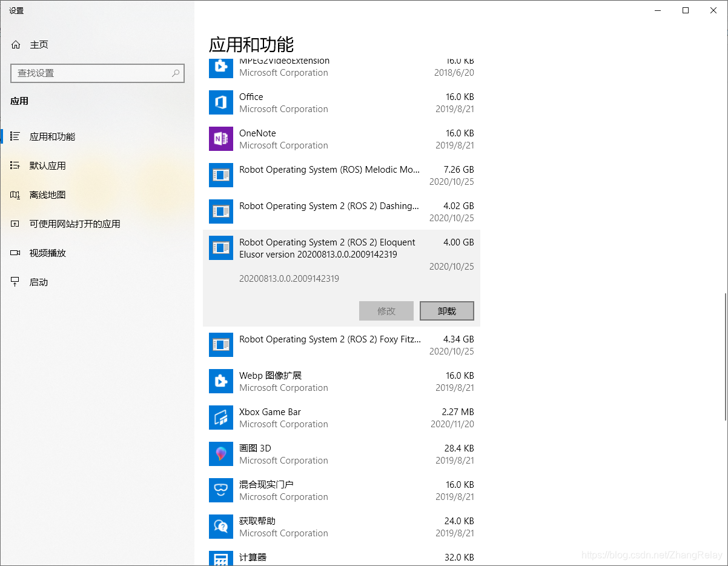Open 可使用网站打开的应用 page
The height and width of the screenshot is (566, 728).
coord(97,224)
